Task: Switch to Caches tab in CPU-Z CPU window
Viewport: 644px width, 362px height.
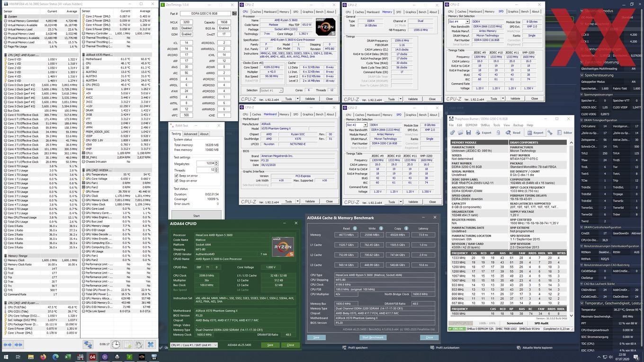Action: pos(256,11)
